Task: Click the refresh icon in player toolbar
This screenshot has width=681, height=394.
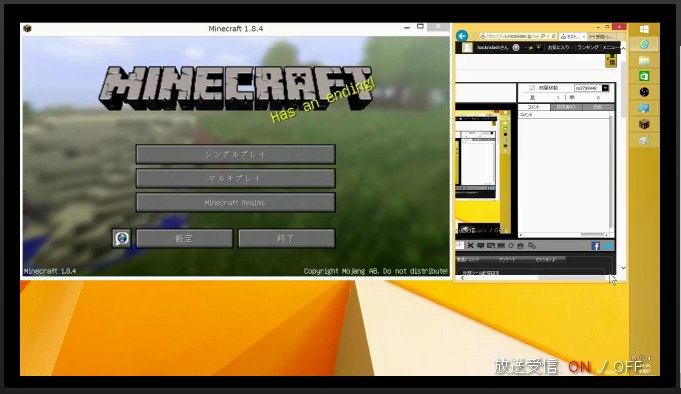Action: click(511, 246)
